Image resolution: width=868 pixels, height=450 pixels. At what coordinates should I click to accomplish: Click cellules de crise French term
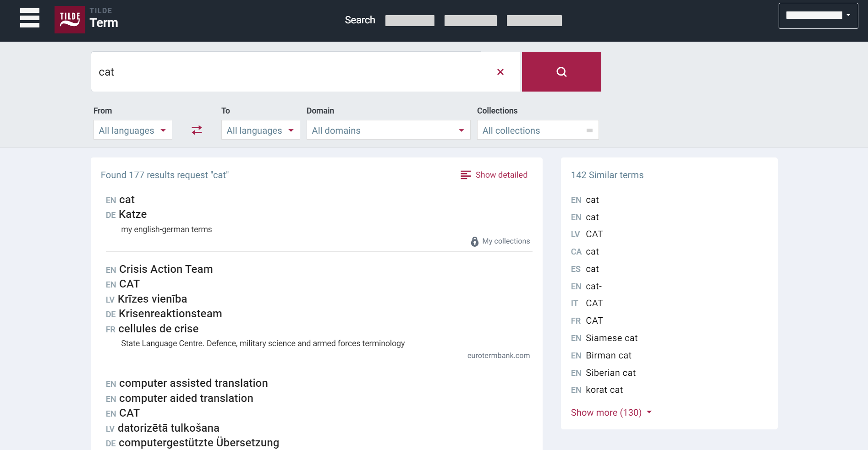click(x=158, y=329)
